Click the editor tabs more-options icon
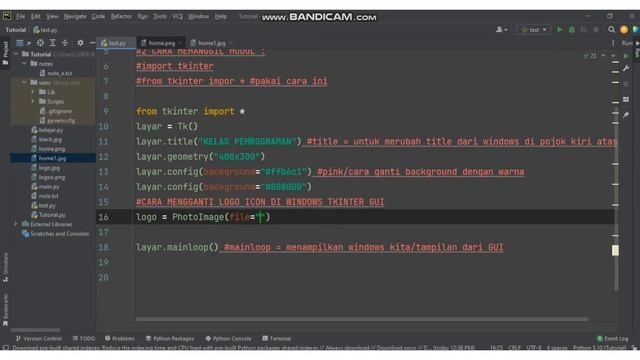Image resolution: width=640 pixels, height=360 pixels. 613,43
